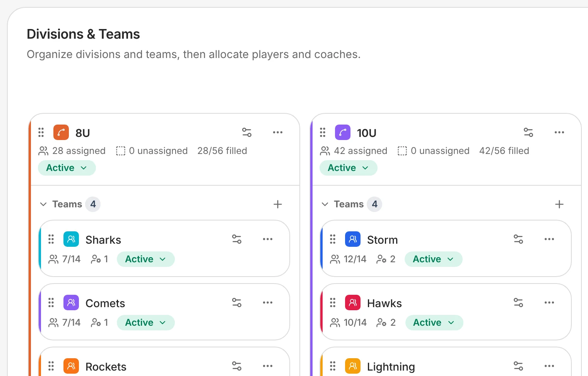Click the Comets team purple icon
This screenshot has width=588, height=376.
pos(71,303)
